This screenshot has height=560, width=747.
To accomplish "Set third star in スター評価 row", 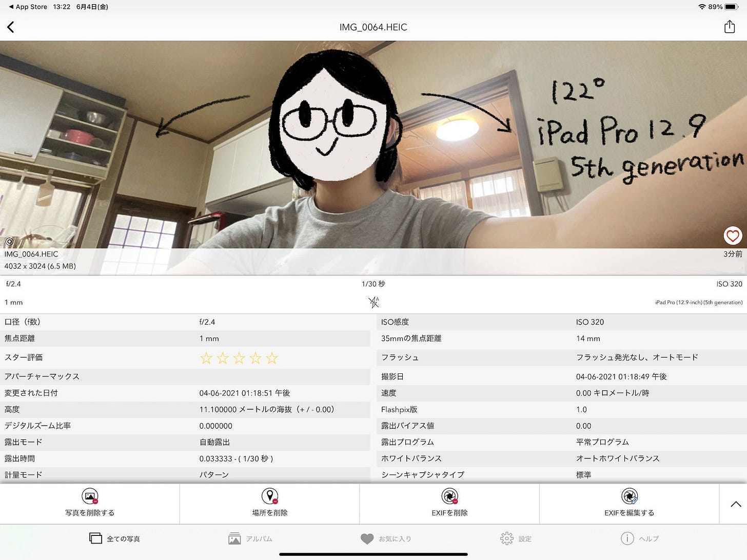I will (x=239, y=358).
